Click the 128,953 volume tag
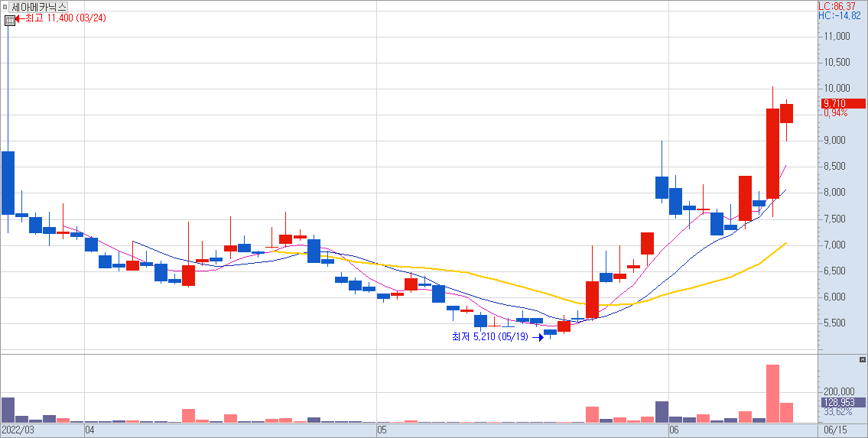The height and width of the screenshot is (438, 868). click(x=842, y=403)
